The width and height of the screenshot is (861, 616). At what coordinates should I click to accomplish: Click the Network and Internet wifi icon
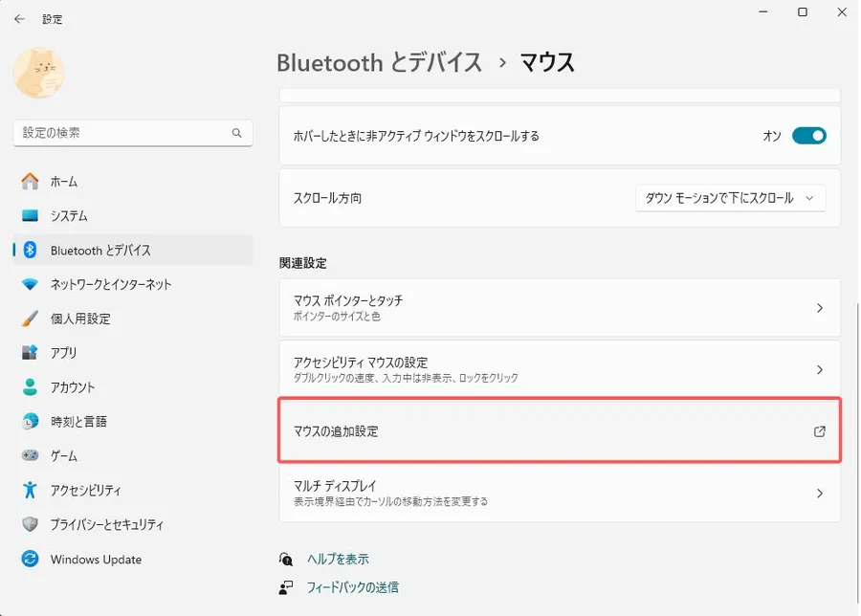click(x=31, y=285)
